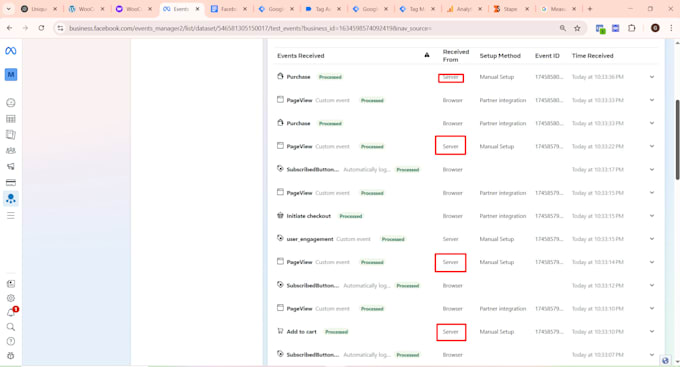The width and height of the screenshot is (680, 367).
Task: Click the Initiate checkout event name
Action: pos(308,216)
